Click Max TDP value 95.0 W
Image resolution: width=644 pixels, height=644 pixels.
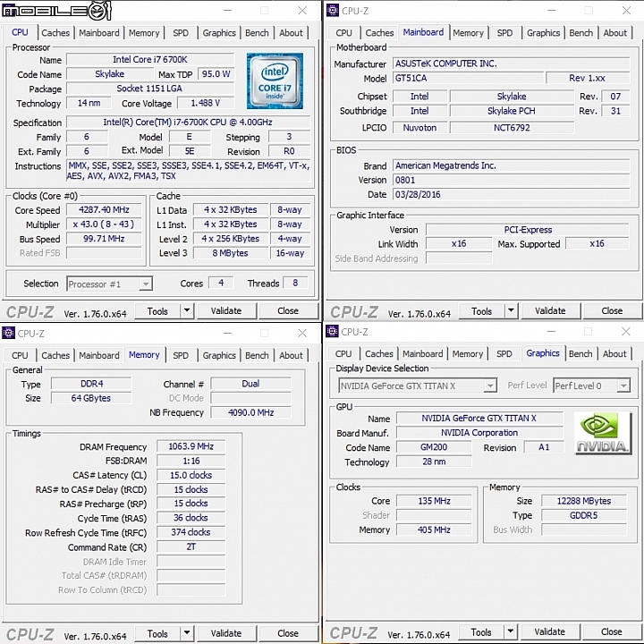coord(216,74)
